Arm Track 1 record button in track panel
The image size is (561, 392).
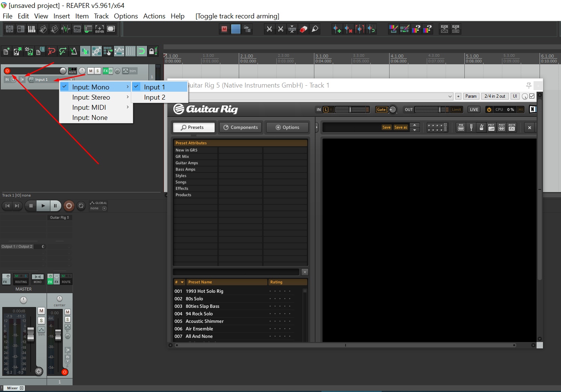7,71
